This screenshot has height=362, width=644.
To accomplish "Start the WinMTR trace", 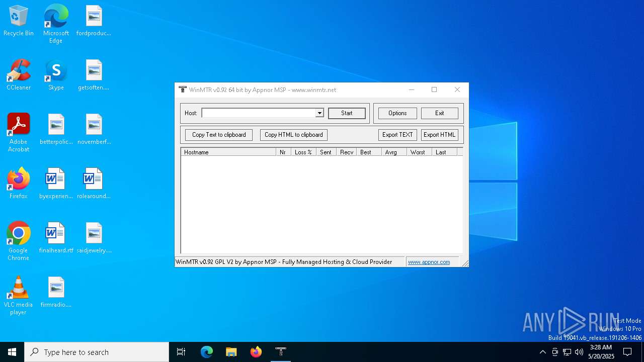I will click(347, 113).
